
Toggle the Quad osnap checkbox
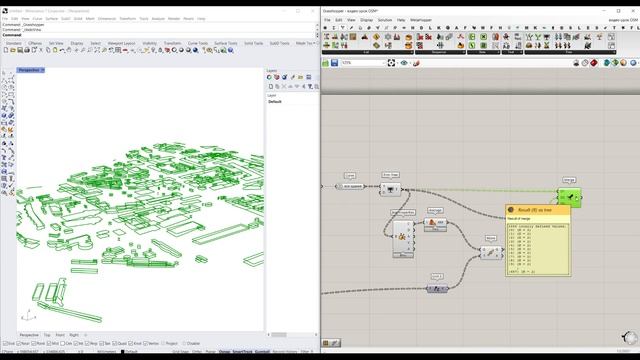(115, 343)
